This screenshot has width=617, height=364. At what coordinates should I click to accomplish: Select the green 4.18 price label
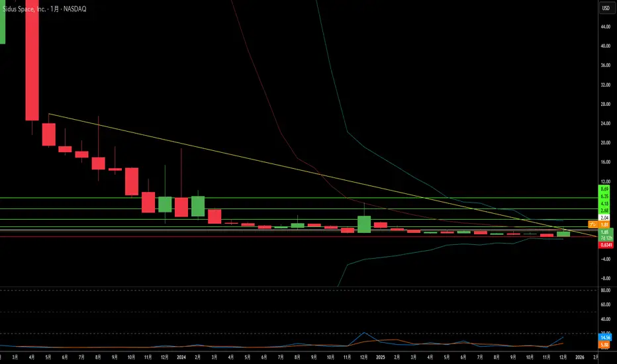pyautogui.click(x=605, y=203)
